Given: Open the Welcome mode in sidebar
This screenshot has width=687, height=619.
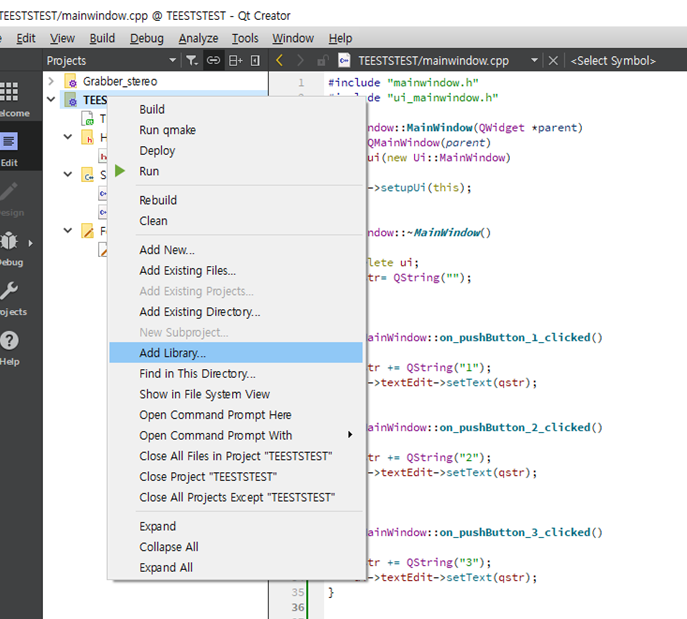Looking at the screenshot, I should pyautogui.click(x=9, y=98).
